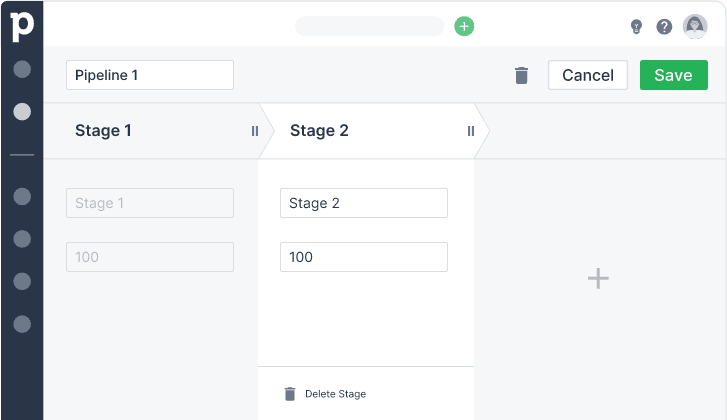Select the Stage 1 header tab
This screenshot has height=420, width=727.
click(x=103, y=131)
